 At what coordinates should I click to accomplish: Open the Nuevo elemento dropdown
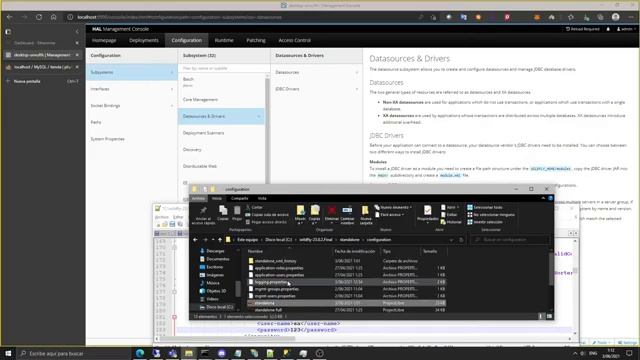pos(393,207)
